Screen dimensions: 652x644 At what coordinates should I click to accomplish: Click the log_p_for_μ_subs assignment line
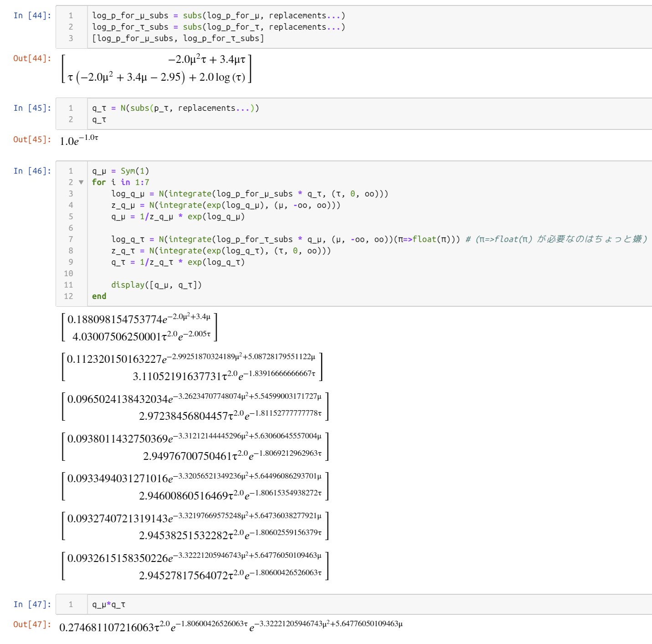pyautogui.click(x=219, y=15)
